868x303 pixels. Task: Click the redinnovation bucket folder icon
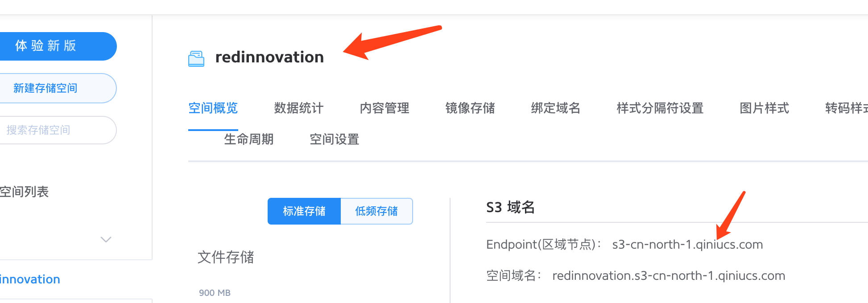[x=196, y=58]
